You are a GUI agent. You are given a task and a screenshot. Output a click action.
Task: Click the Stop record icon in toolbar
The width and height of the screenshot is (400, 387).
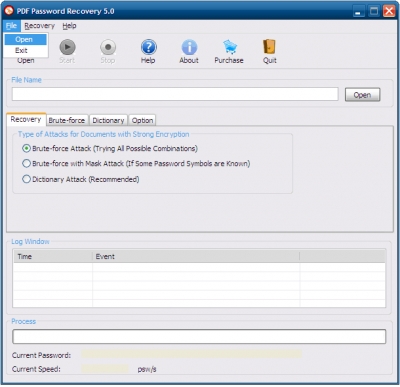[108, 47]
